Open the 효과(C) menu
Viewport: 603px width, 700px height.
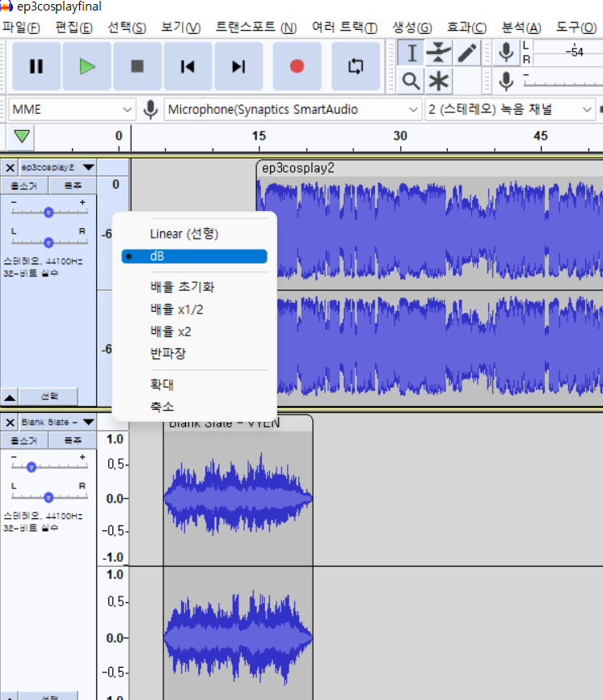[466, 27]
